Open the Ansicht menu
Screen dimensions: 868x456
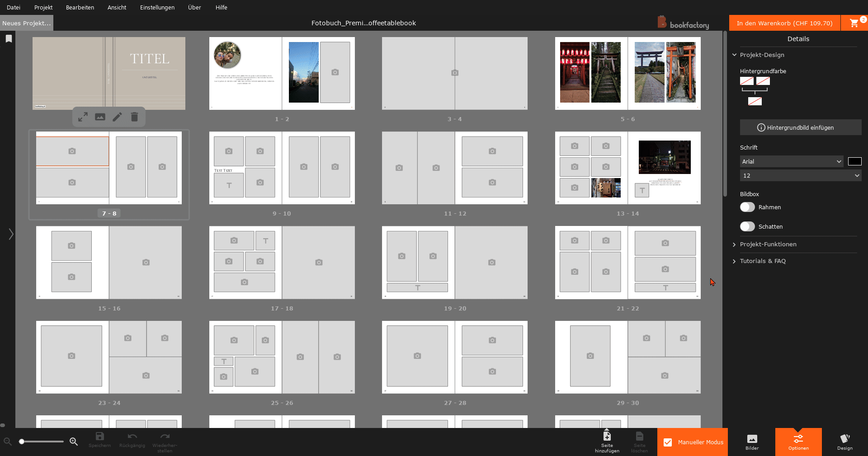click(x=117, y=8)
